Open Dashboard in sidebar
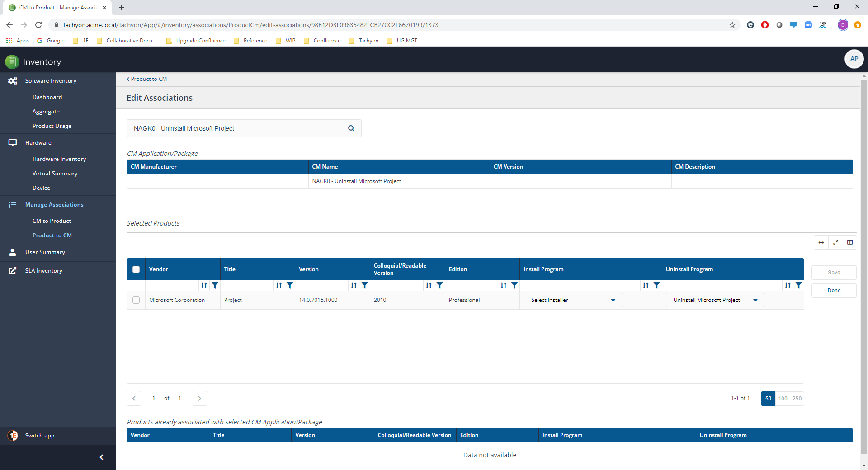This screenshot has width=868, height=470. [47, 97]
